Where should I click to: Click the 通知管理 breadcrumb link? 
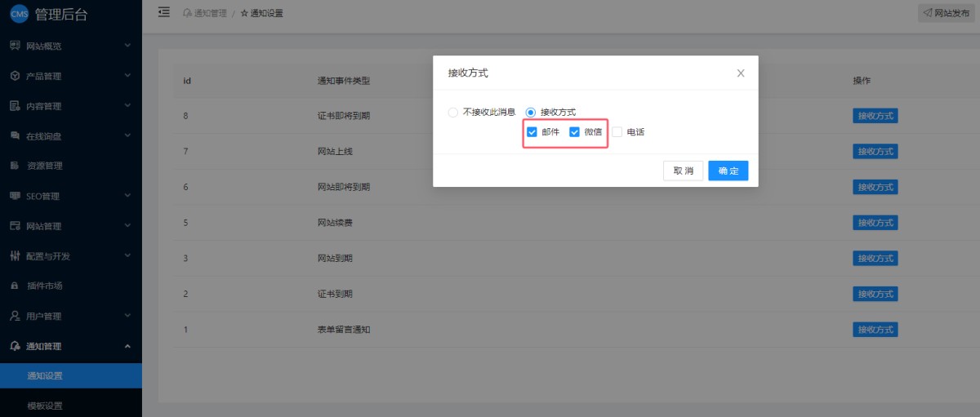(x=211, y=13)
